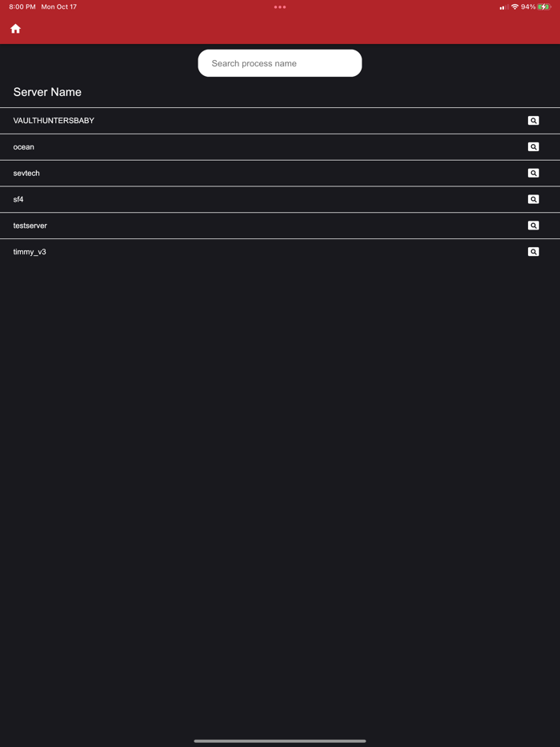The width and height of the screenshot is (560, 747).
Task: Click the Server Name column header
Action: coord(46,92)
